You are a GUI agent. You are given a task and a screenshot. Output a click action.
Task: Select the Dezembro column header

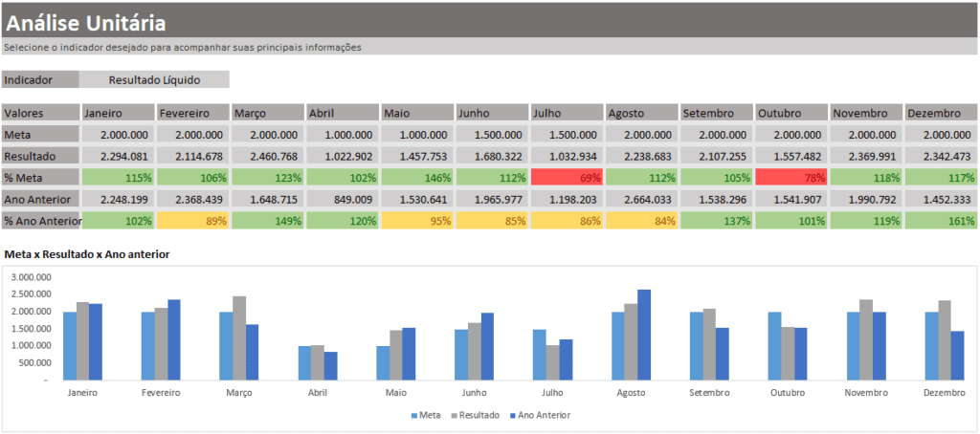tap(941, 113)
